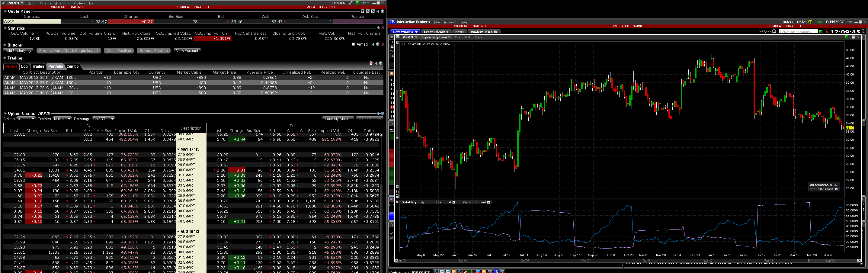The image size is (868, 273).
Task: Open Statistics panel configuration wrench
Action: click(378, 28)
